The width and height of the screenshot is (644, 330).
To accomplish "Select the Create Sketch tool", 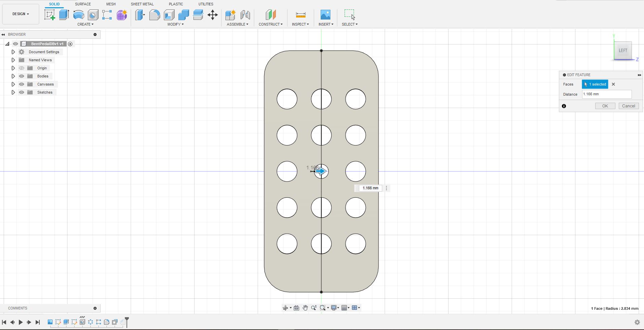I will [x=50, y=15].
